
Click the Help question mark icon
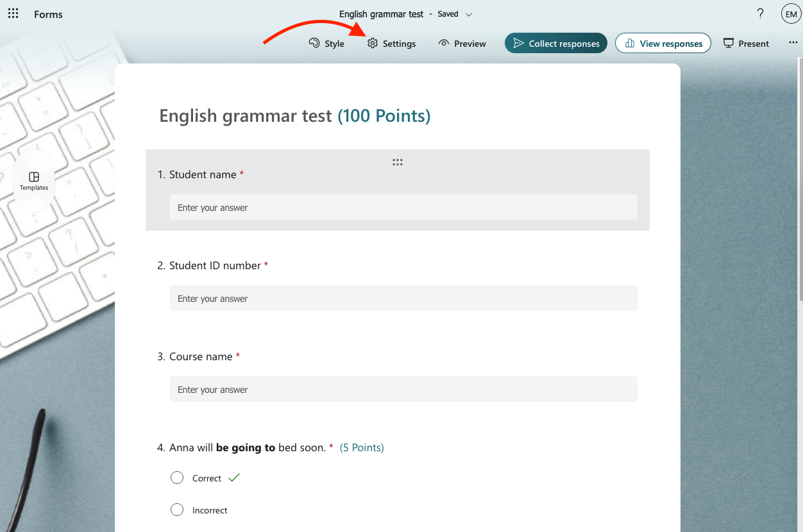coord(760,14)
